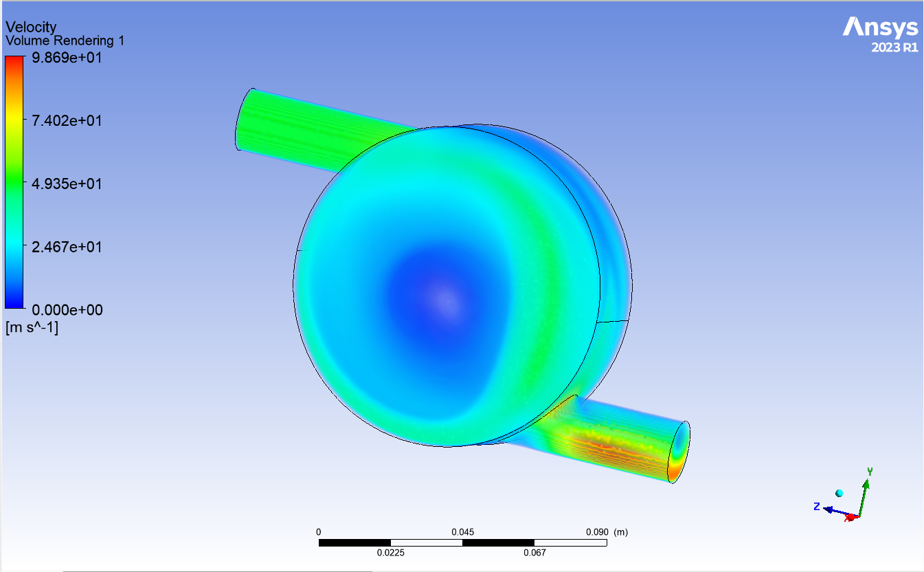Click the [m s^-1] units label

pyautogui.click(x=32, y=328)
